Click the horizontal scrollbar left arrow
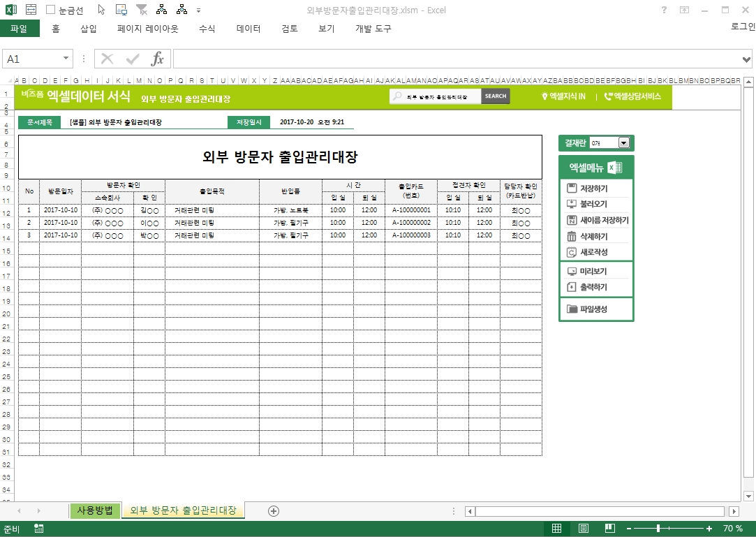 point(470,511)
